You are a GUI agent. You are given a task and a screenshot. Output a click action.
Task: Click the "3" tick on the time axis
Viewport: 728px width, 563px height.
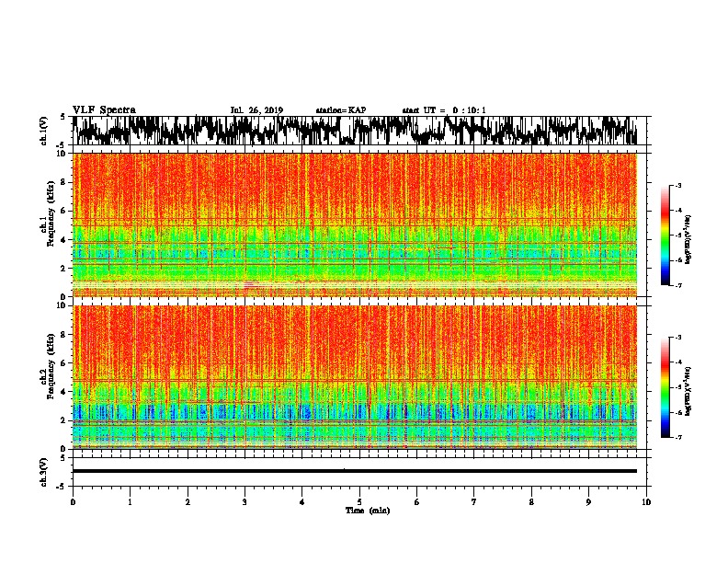click(x=245, y=502)
